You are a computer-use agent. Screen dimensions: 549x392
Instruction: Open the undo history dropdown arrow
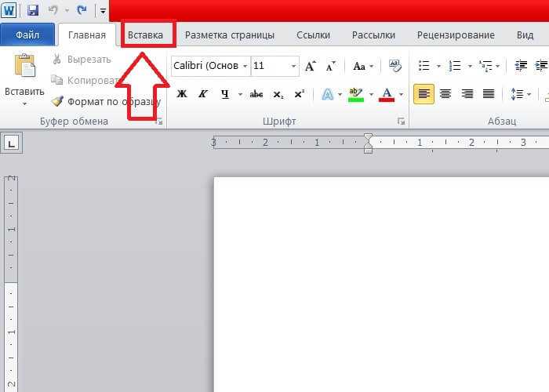click(67, 10)
